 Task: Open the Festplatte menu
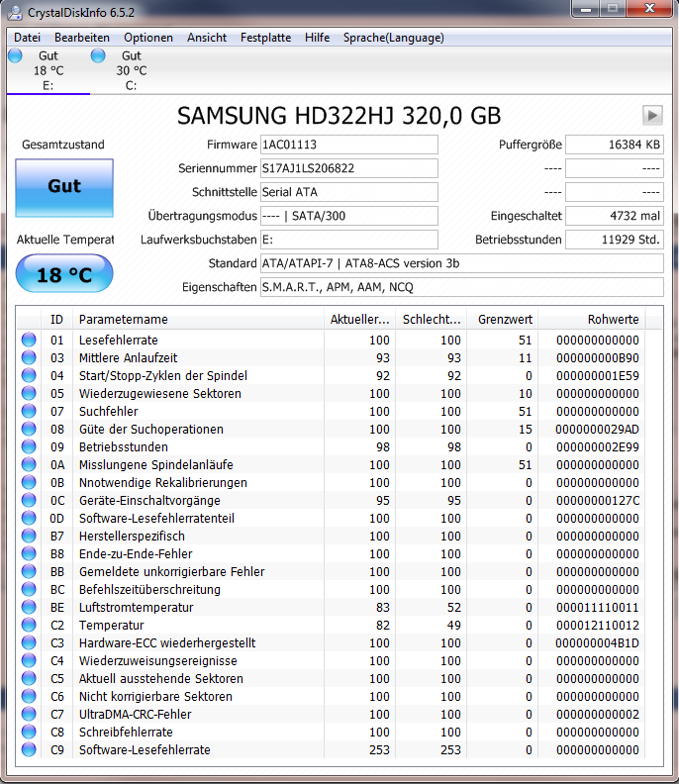coord(265,38)
